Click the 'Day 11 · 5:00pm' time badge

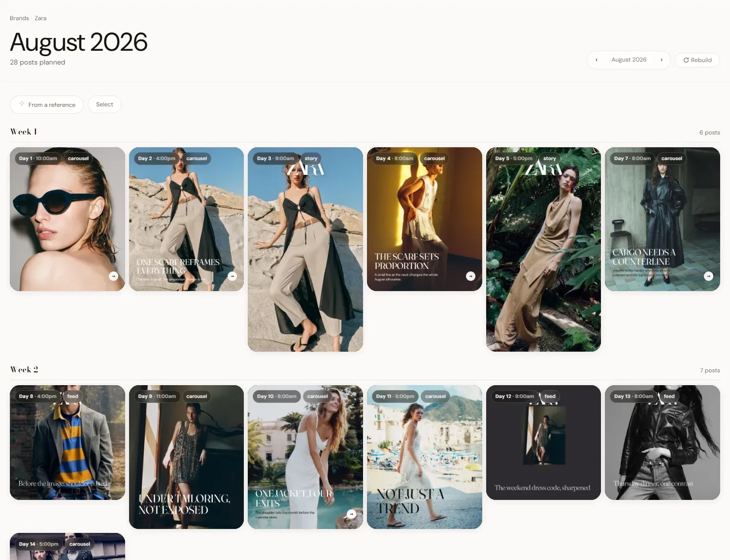(395, 396)
